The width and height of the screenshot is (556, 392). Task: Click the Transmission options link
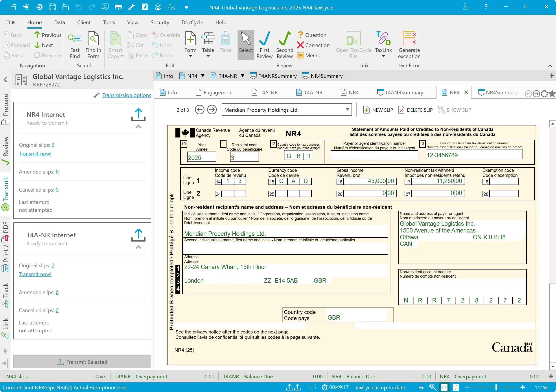click(x=126, y=95)
